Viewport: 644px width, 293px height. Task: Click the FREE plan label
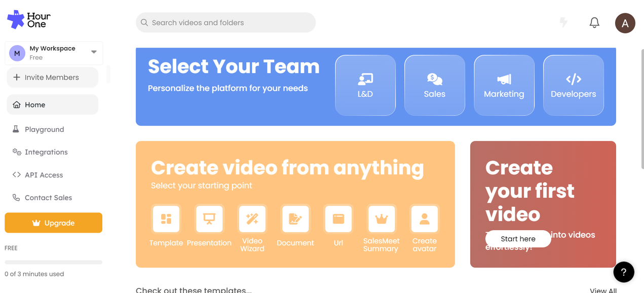11,248
